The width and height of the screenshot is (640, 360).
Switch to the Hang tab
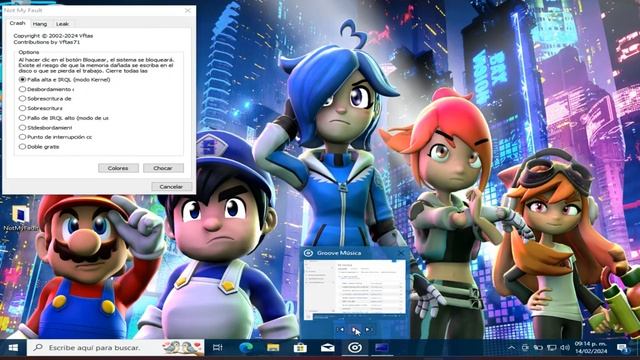[40, 24]
